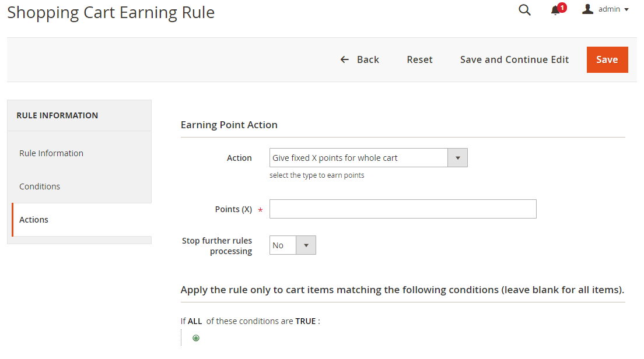This screenshot has height=359, width=644.
Task: Change the TRUE condition value link
Action: [x=306, y=321]
